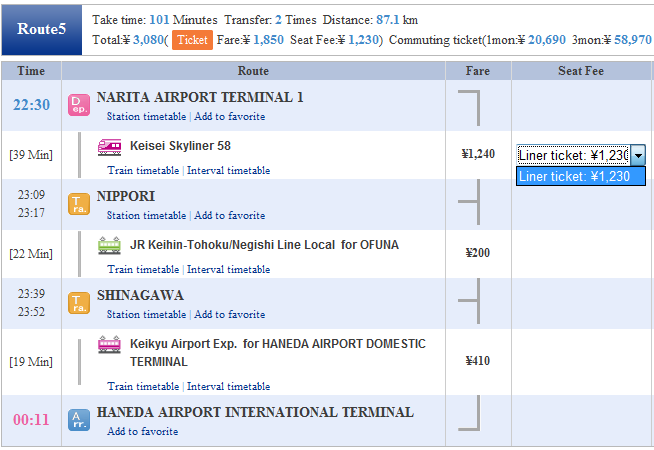
Task: Click the Seat Fee column header
Action: click(x=580, y=71)
